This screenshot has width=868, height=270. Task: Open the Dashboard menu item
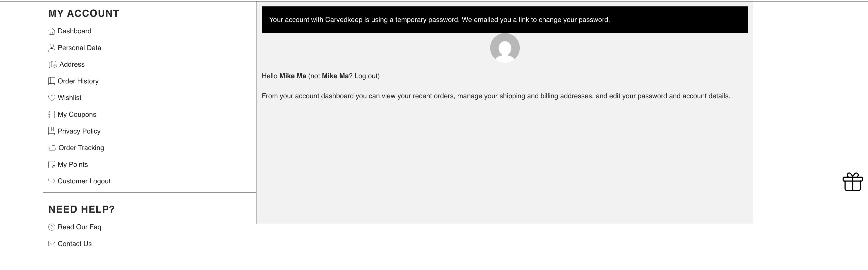pyautogui.click(x=74, y=31)
